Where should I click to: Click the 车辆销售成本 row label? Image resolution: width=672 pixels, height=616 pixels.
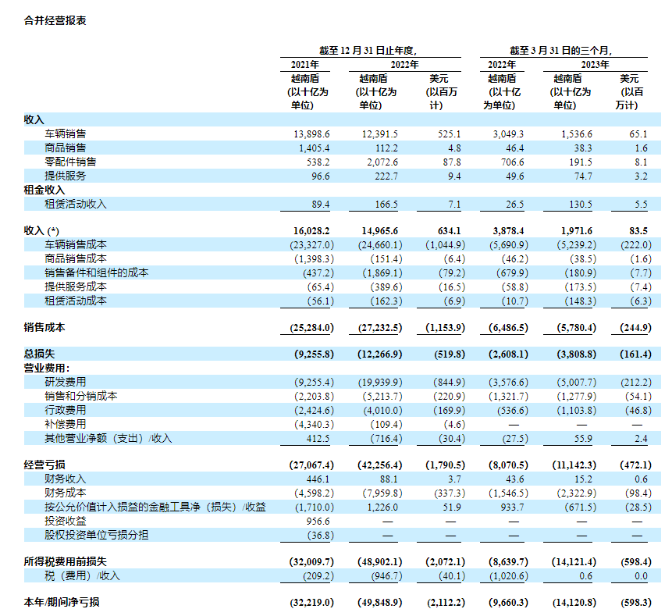pos(76,245)
